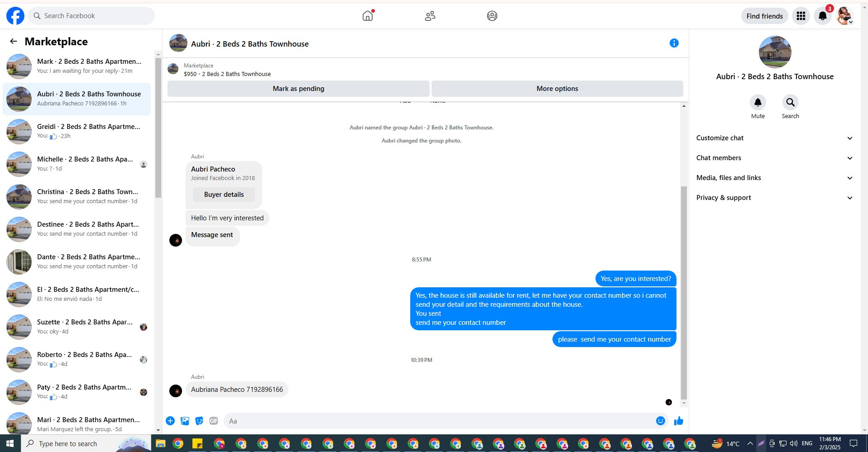The height and width of the screenshot is (452, 868).
Task: Expand the Customize chat section
Action: pos(774,138)
